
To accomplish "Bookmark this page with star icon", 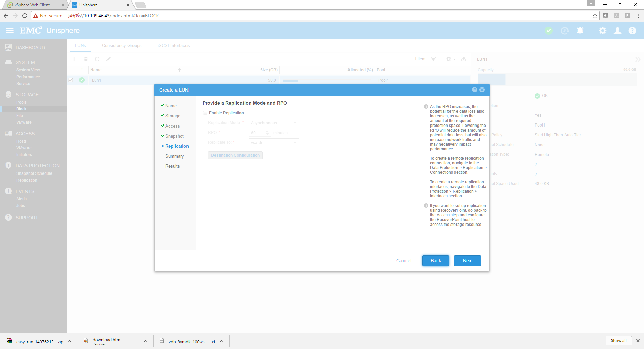I will point(595,16).
